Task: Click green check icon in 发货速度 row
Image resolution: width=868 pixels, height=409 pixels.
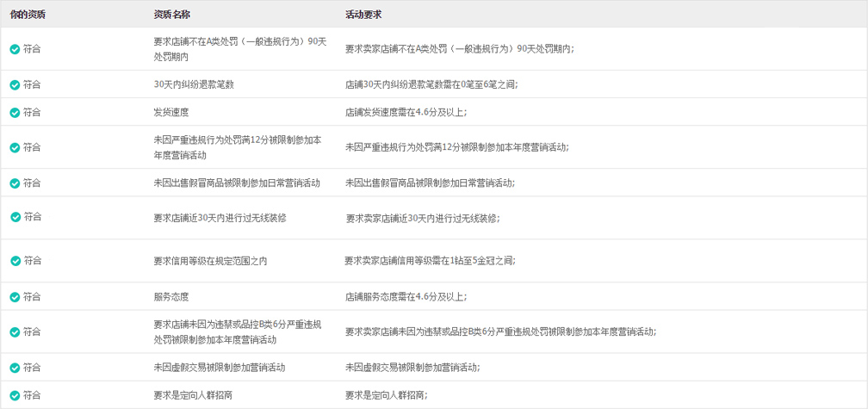Action: pyautogui.click(x=15, y=112)
